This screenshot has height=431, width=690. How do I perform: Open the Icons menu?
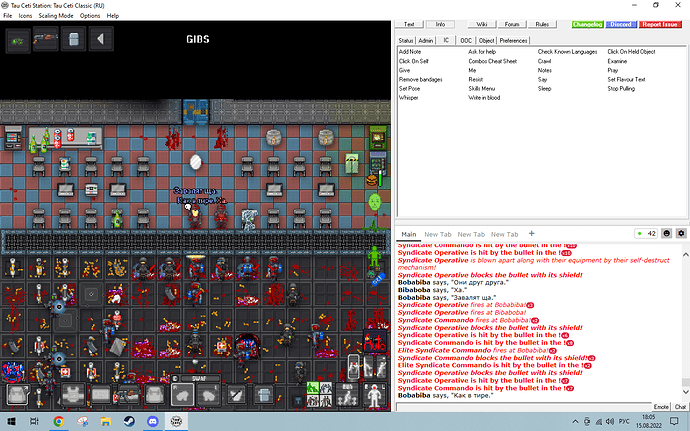[x=25, y=15]
